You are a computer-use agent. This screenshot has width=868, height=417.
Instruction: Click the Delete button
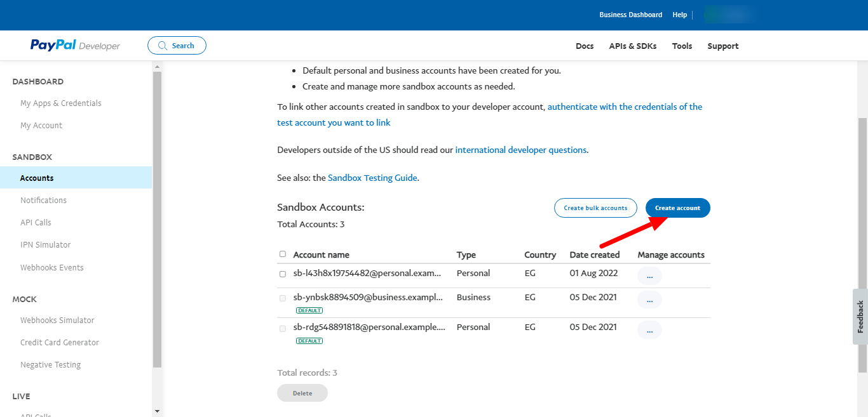(302, 393)
